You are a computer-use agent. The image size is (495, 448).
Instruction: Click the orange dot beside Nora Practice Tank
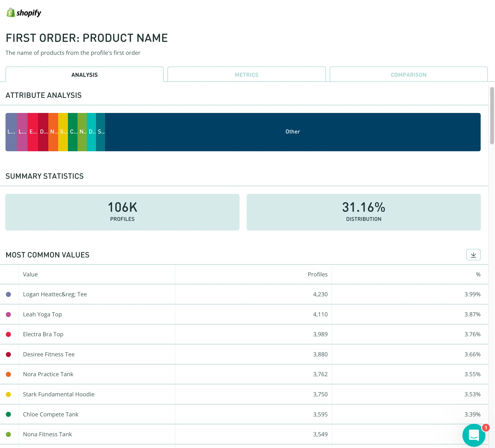[x=8, y=374]
